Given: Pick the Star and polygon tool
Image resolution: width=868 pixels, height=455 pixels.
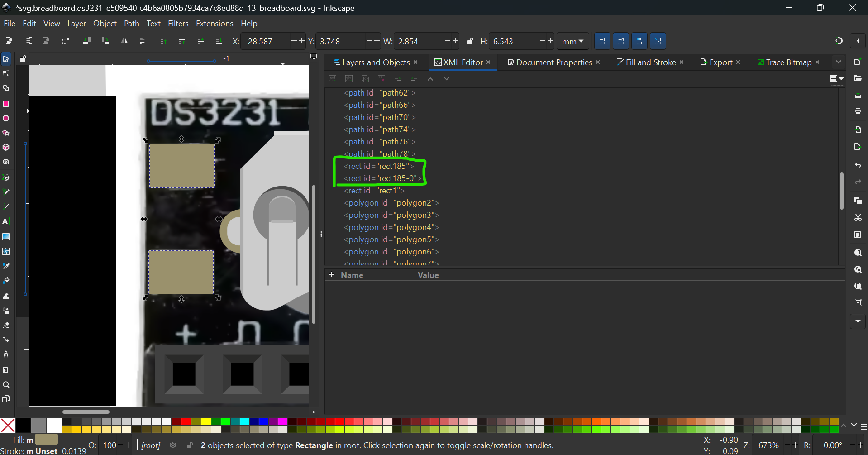Looking at the screenshot, I should 6,133.
